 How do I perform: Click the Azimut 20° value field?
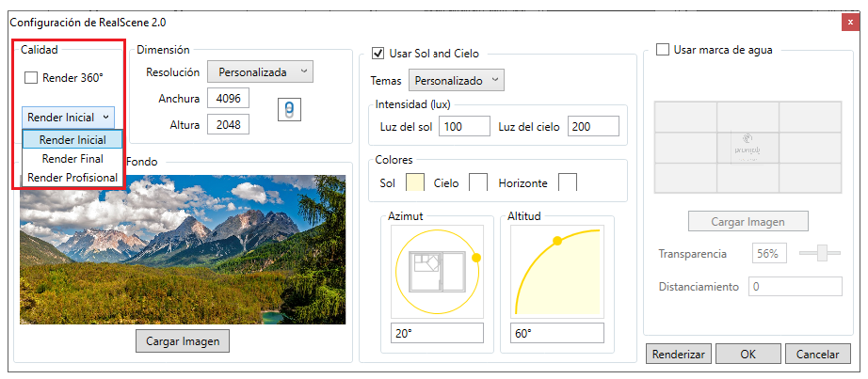[437, 333]
